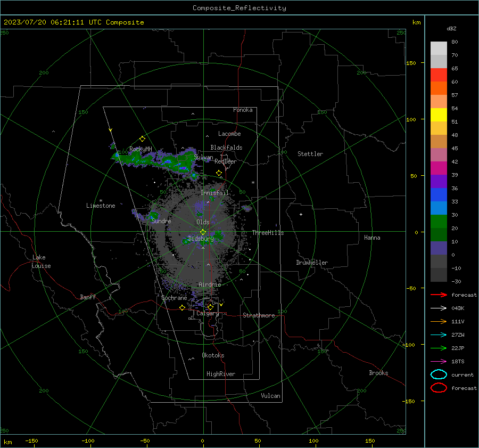Click the Blackfalds label
Screen dimensions: 479x448
tap(226, 148)
